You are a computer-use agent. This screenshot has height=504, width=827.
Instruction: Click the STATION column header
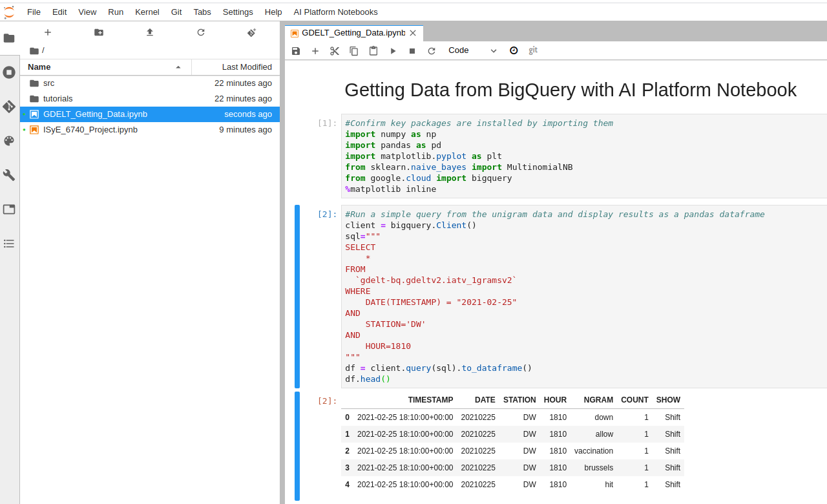[x=519, y=400]
